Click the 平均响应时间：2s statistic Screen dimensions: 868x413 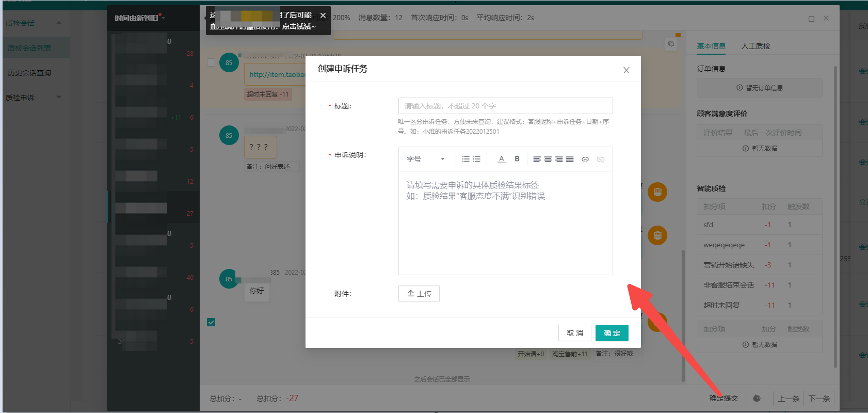click(x=505, y=18)
